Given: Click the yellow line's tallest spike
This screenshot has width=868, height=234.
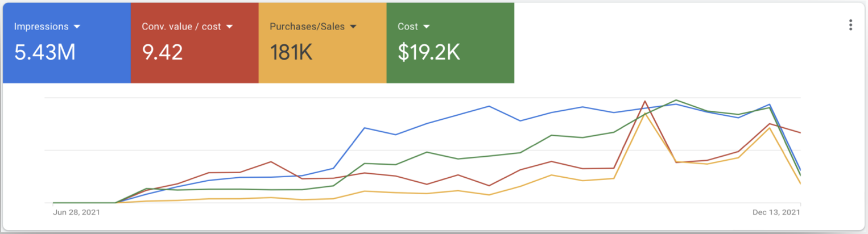Looking at the screenshot, I should [x=644, y=114].
